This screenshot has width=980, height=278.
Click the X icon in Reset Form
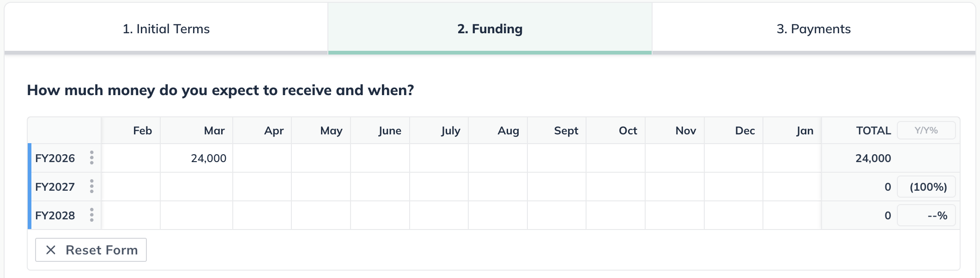[x=52, y=250]
